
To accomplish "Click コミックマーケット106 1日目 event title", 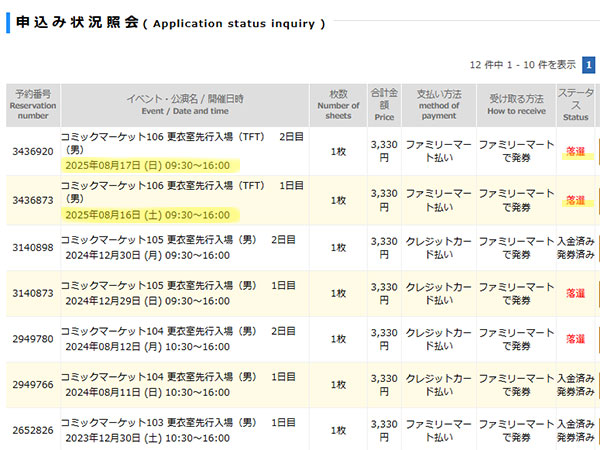I will 182,192.
